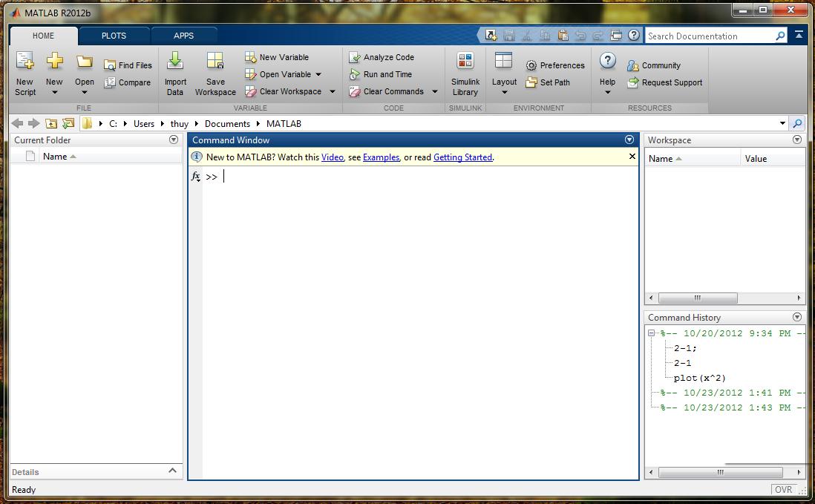This screenshot has width=815, height=504.
Task: Open the Getting Started link
Action: click(462, 157)
